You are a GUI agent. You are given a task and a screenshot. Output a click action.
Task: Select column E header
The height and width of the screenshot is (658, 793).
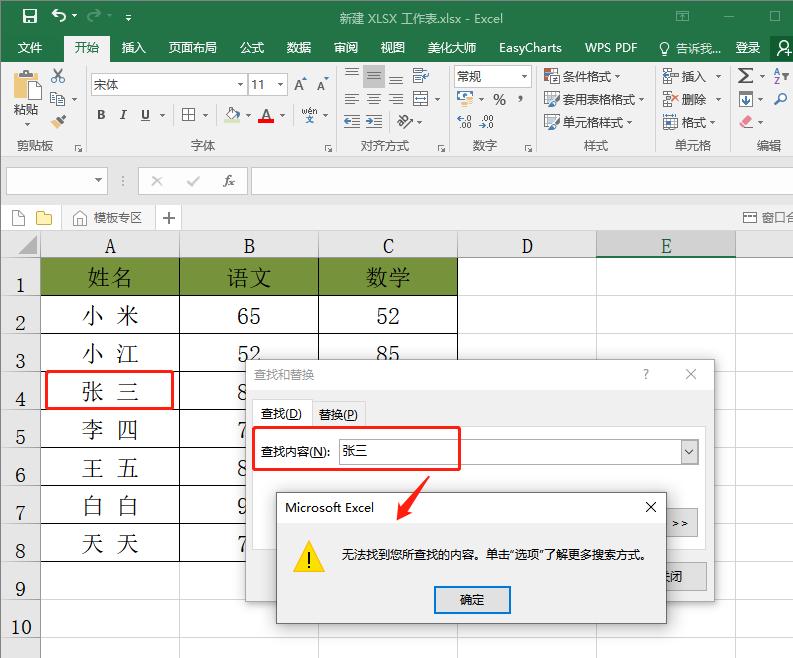[x=666, y=246]
